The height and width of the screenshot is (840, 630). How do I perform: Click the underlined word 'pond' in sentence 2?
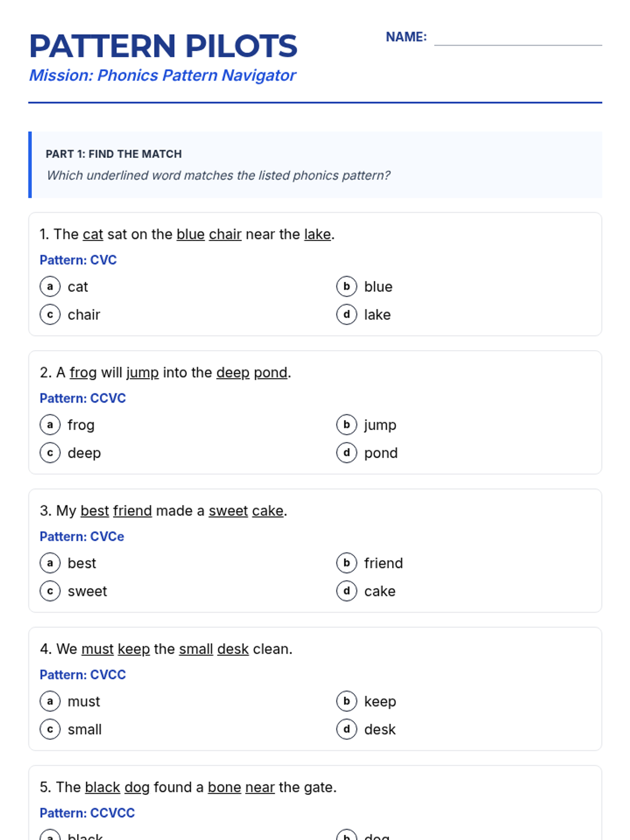coord(270,373)
